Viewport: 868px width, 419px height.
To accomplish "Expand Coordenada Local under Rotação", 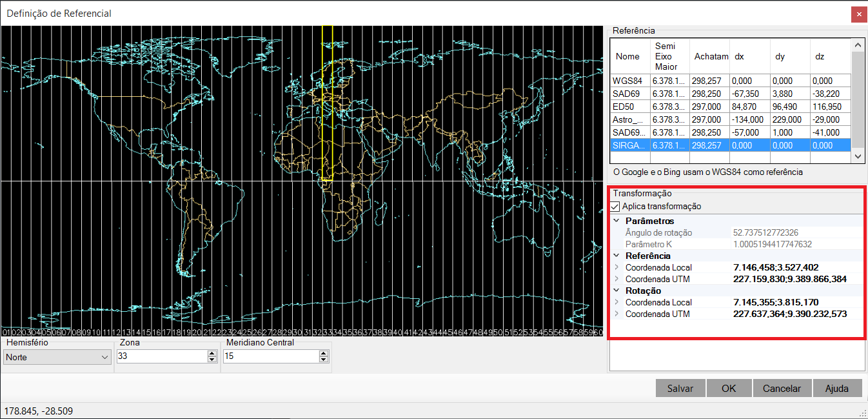I will coord(616,302).
